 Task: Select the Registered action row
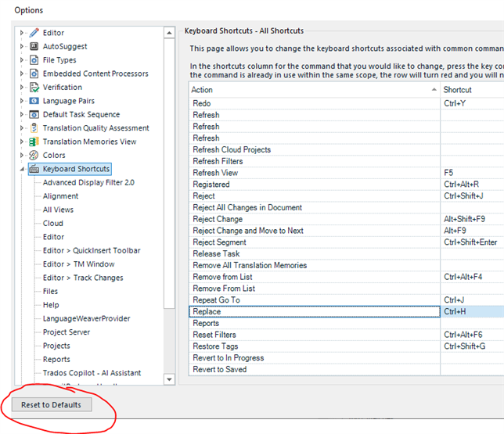(315, 185)
